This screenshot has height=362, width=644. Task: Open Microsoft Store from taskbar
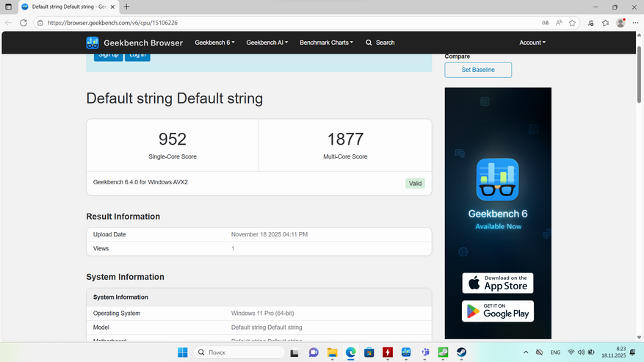(369, 352)
